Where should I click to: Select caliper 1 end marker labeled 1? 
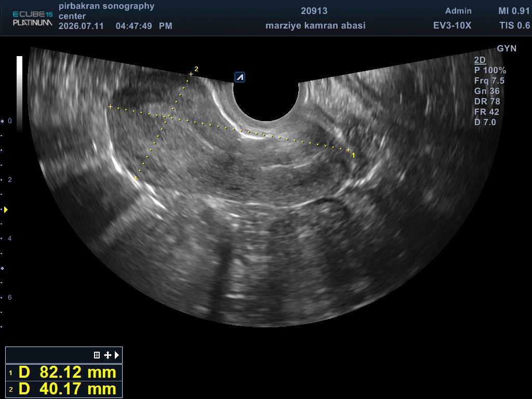348,150
